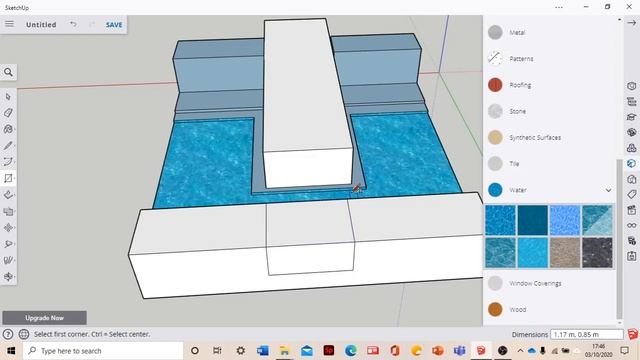Open the Model Info panel
Screen dimensions: 640x360
(631, 241)
